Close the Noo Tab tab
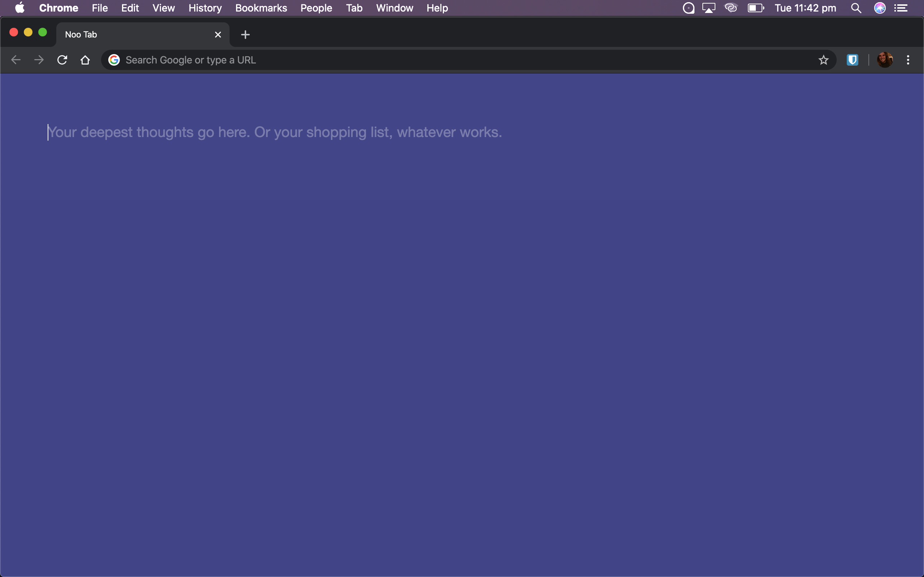Screen dimensions: 924x577 pos(218,35)
